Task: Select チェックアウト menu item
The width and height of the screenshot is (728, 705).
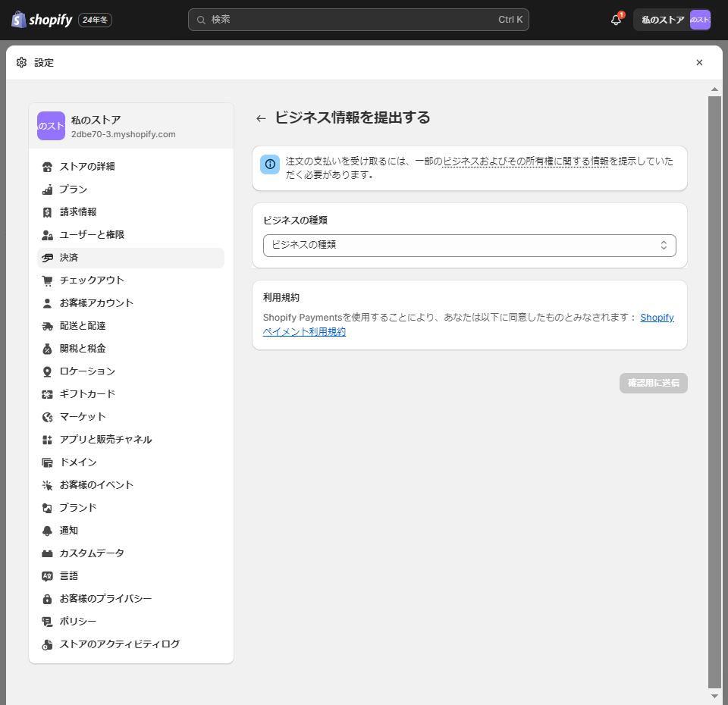Action: [130, 280]
